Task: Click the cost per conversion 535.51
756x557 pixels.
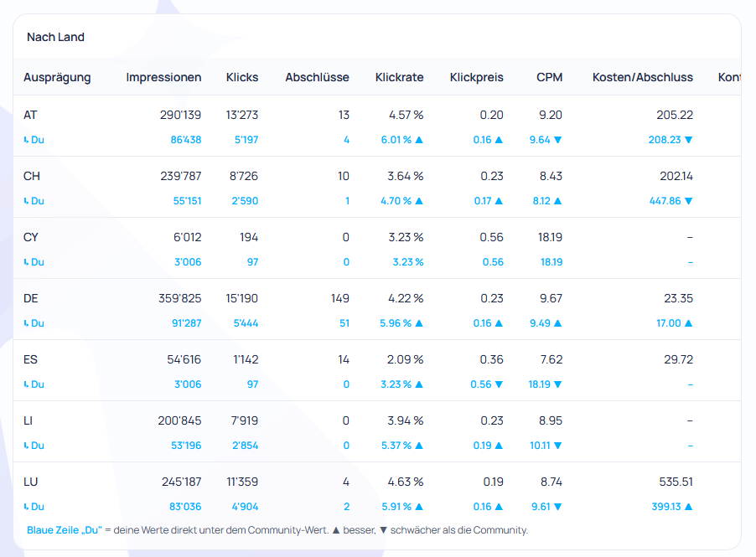Action: click(676, 482)
